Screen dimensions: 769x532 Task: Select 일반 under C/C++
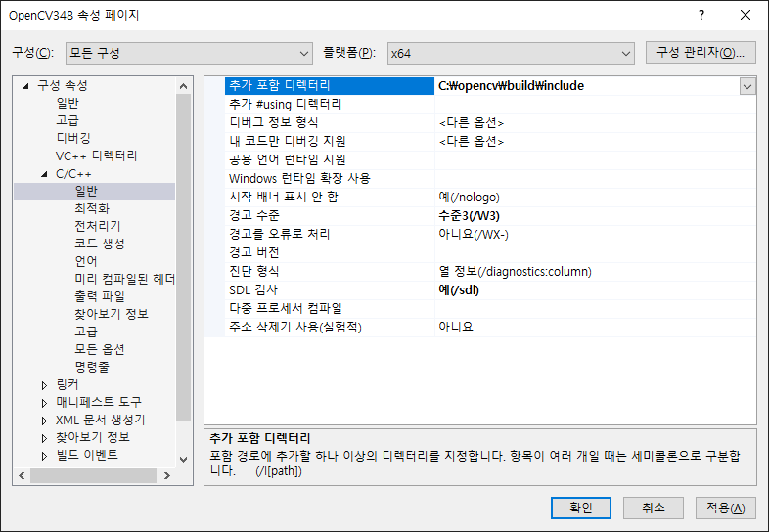click(86, 192)
